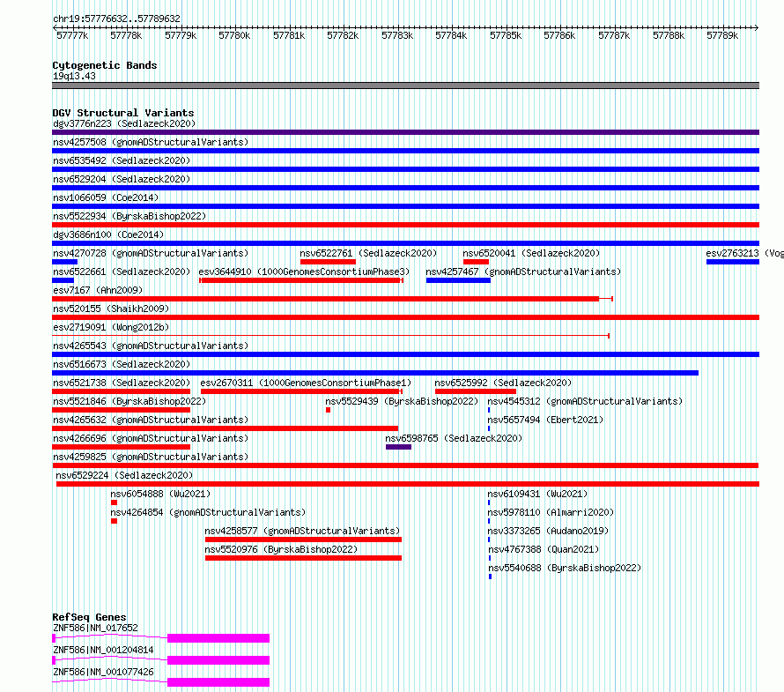Select the nsv3373265 (Audano2019) label

click(x=548, y=531)
